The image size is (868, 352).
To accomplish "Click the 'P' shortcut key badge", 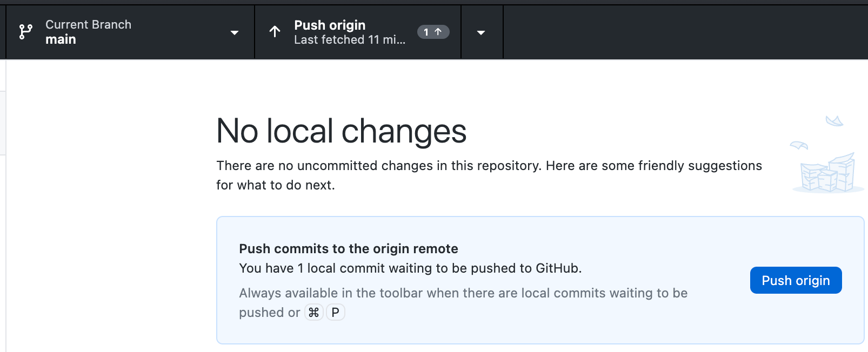I will (x=336, y=312).
